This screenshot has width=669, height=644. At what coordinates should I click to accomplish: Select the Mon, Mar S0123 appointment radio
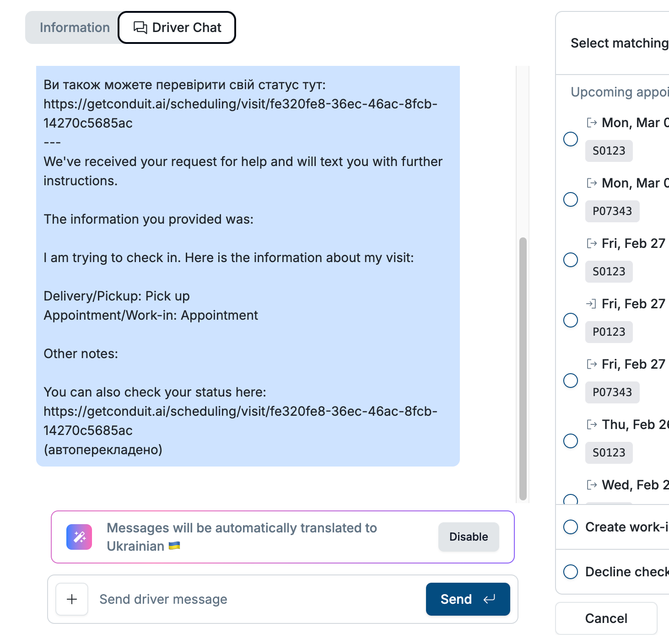point(571,139)
